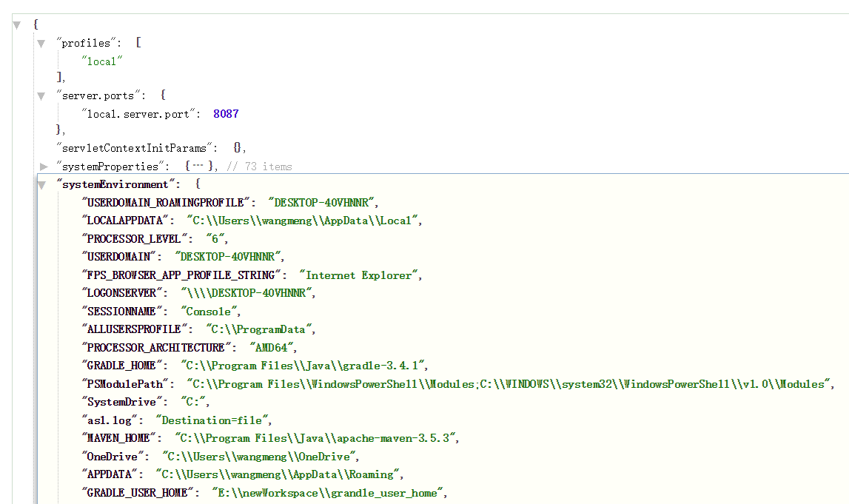Select the wangmeng\\OneDrive path value
The image size is (849, 504).
[258, 457]
